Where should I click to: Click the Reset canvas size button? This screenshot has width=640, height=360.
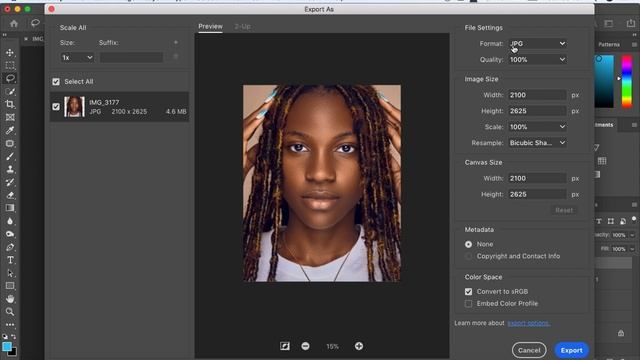pos(564,210)
